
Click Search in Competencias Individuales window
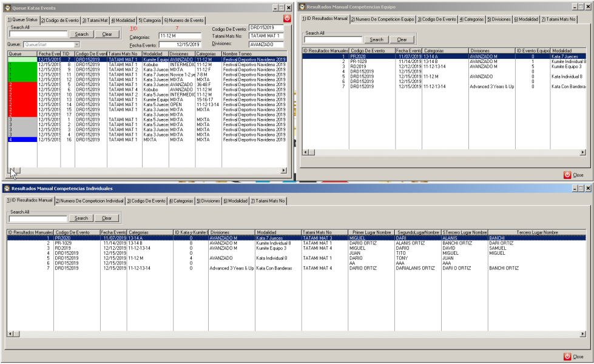tap(81, 218)
